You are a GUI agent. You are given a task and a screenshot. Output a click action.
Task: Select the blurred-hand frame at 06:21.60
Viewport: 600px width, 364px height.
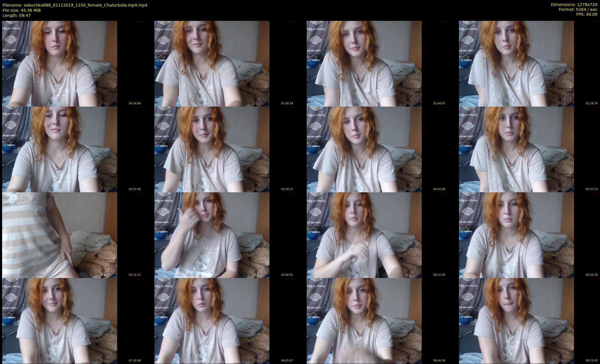[364, 235]
